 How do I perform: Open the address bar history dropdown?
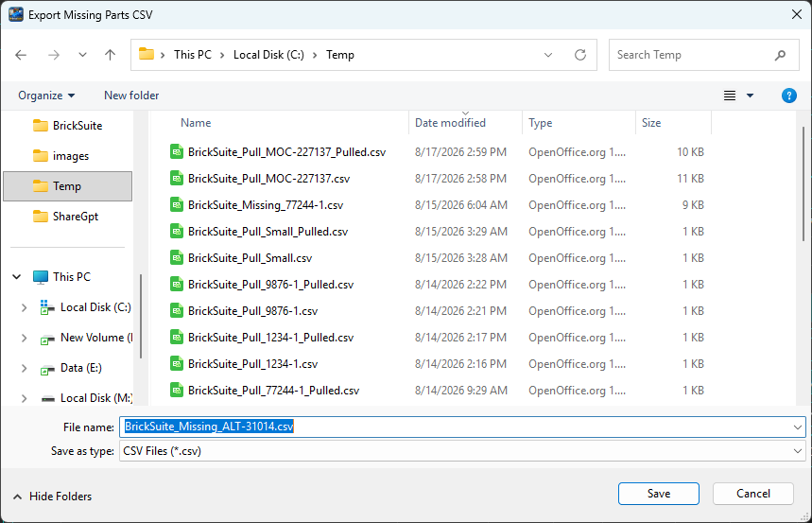tap(548, 55)
